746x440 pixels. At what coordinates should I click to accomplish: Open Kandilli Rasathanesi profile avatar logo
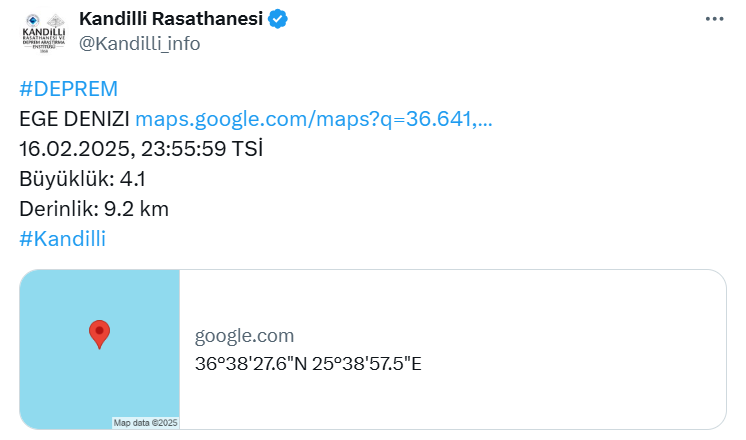(44, 32)
